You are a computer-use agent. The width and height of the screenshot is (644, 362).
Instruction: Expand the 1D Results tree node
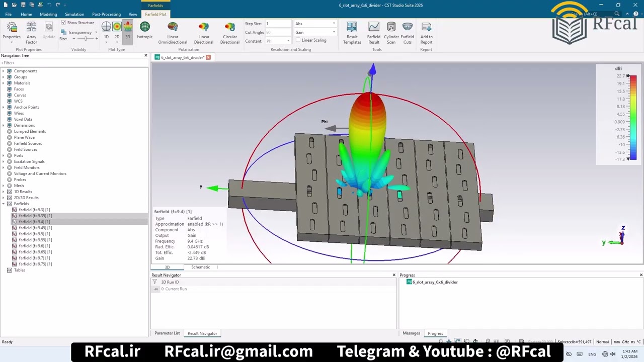(x=4, y=192)
